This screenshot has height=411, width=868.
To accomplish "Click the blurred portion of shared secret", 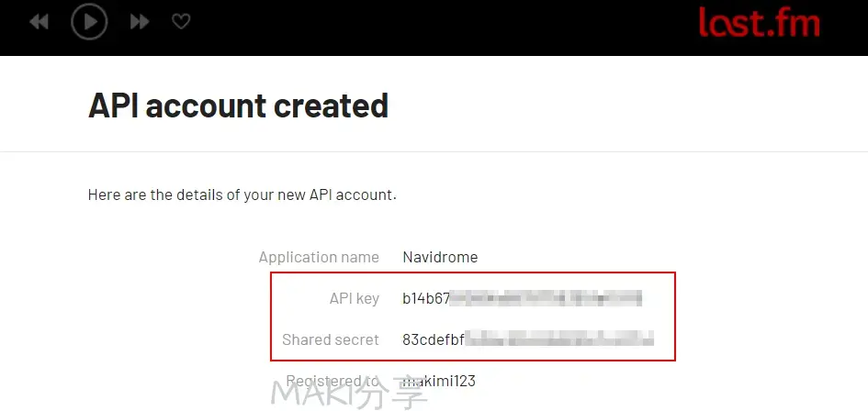I will 559,339.
